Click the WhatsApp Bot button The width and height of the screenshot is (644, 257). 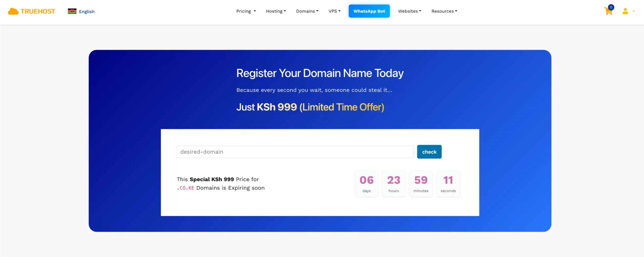(x=369, y=11)
